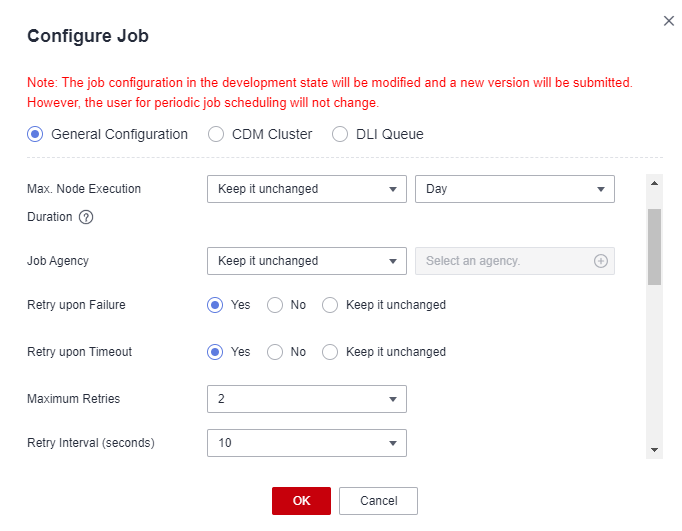682x531 pixels.
Task: Open the Maximum Retries dropdown
Action: click(x=307, y=399)
